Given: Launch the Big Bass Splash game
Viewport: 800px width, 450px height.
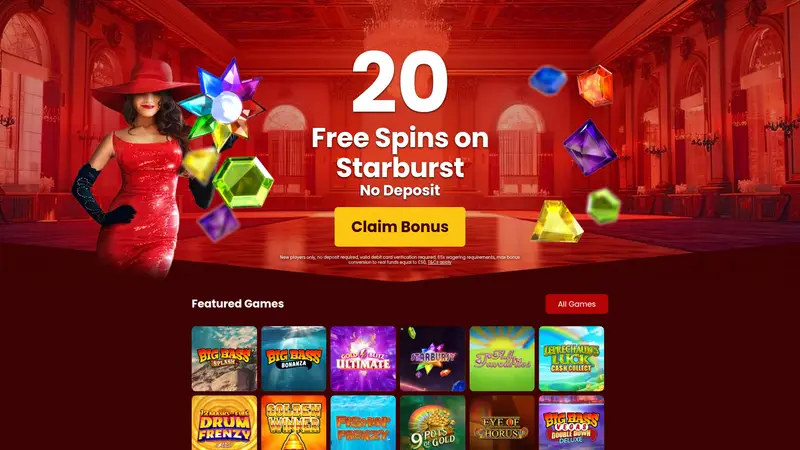Looking at the screenshot, I should pos(224,359).
